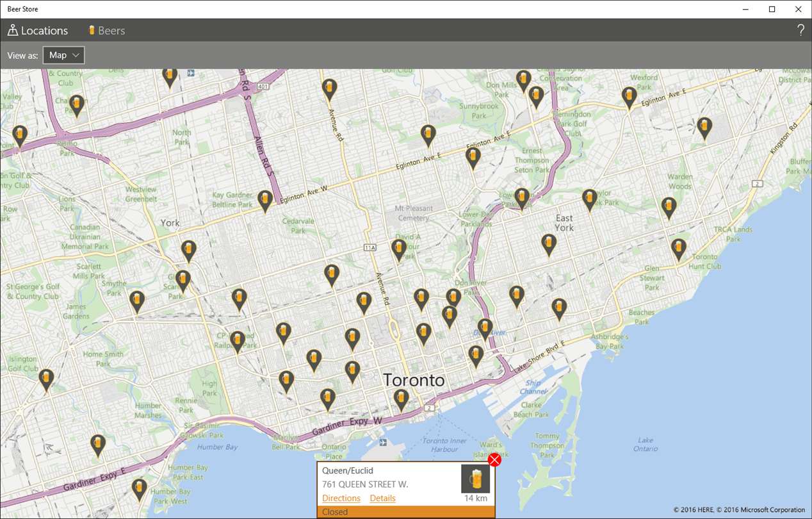Select the beer pin near High Park
The width and height of the screenshot is (812, 519).
tap(286, 381)
